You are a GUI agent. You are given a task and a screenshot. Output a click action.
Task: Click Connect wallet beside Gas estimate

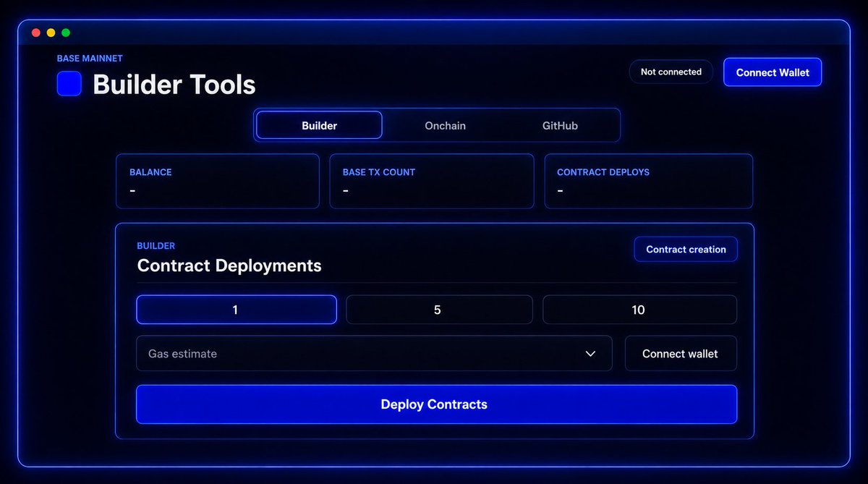point(681,353)
